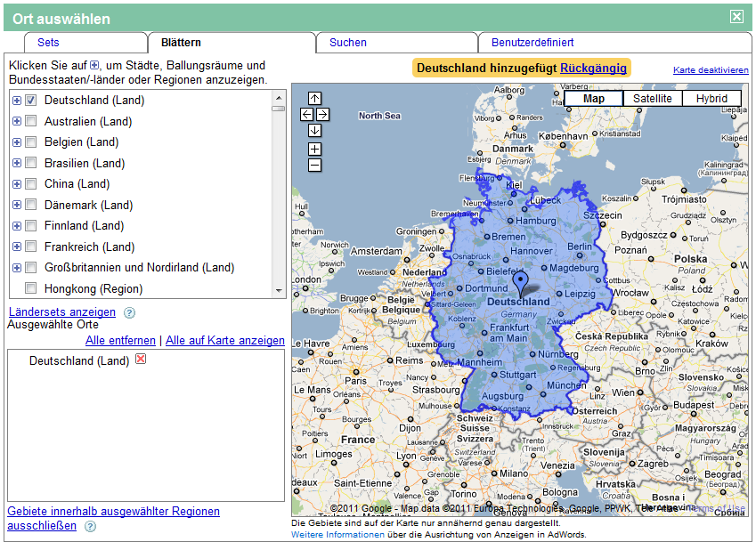The width and height of the screenshot is (756, 550).
Task: Switch to the Suchen tab
Action: pos(347,43)
